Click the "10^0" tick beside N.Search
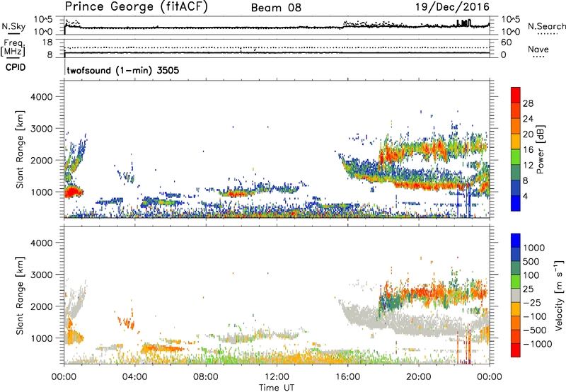Screen dimensions: 566x392 coord(511,32)
